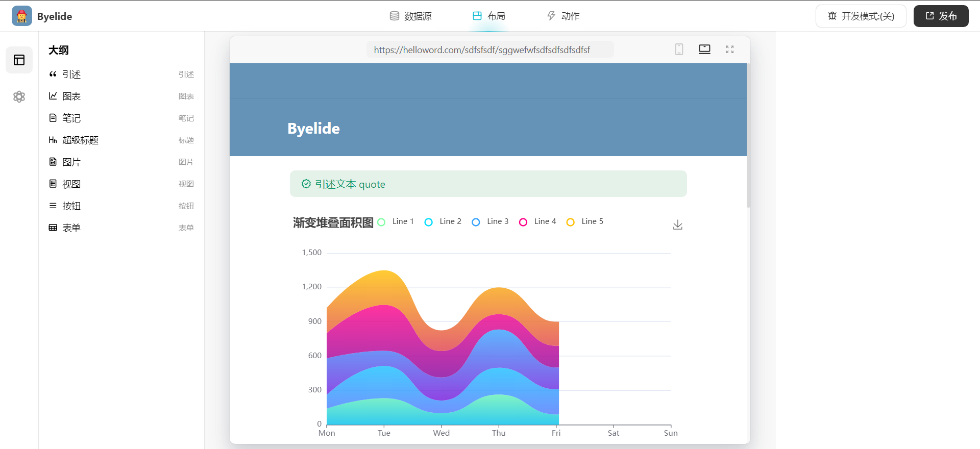Select the 视图 outline item

point(121,184)
